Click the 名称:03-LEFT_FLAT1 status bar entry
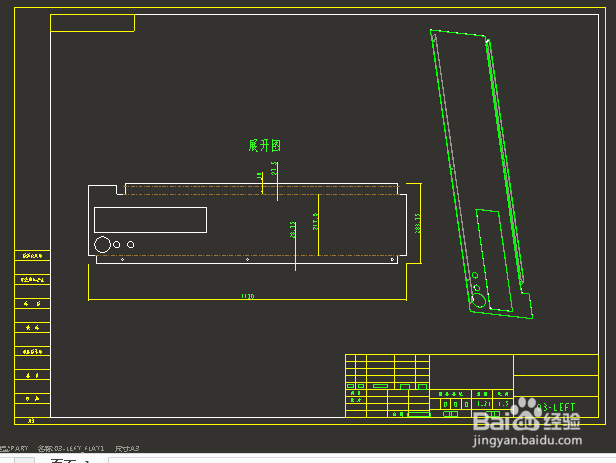 [x=71, y=448]
